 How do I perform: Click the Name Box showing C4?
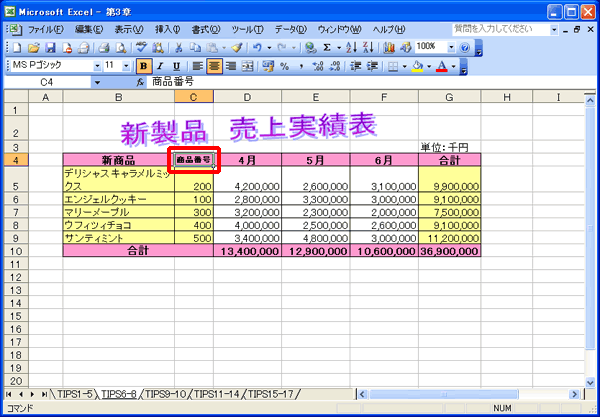(x=47, y=82)
